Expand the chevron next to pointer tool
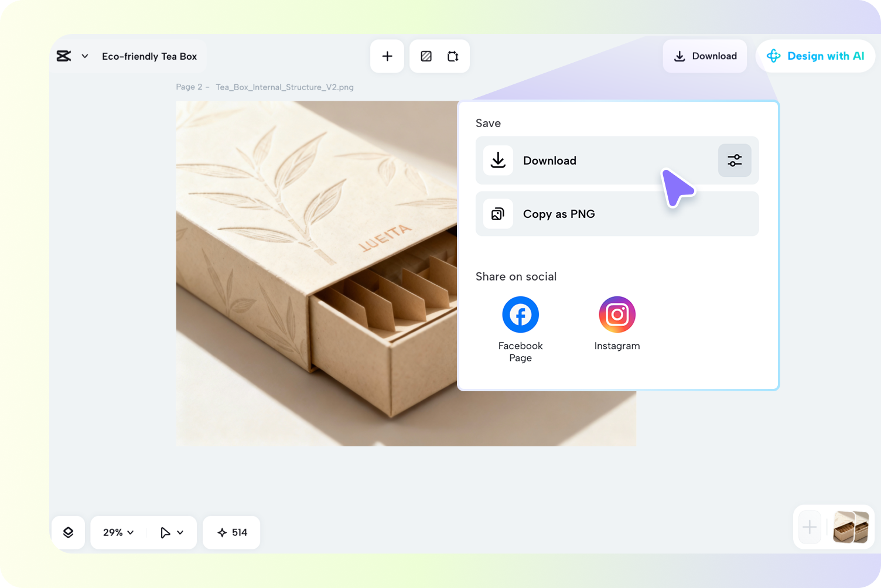This screenshot has width=881, height=588. click(180, 532)
